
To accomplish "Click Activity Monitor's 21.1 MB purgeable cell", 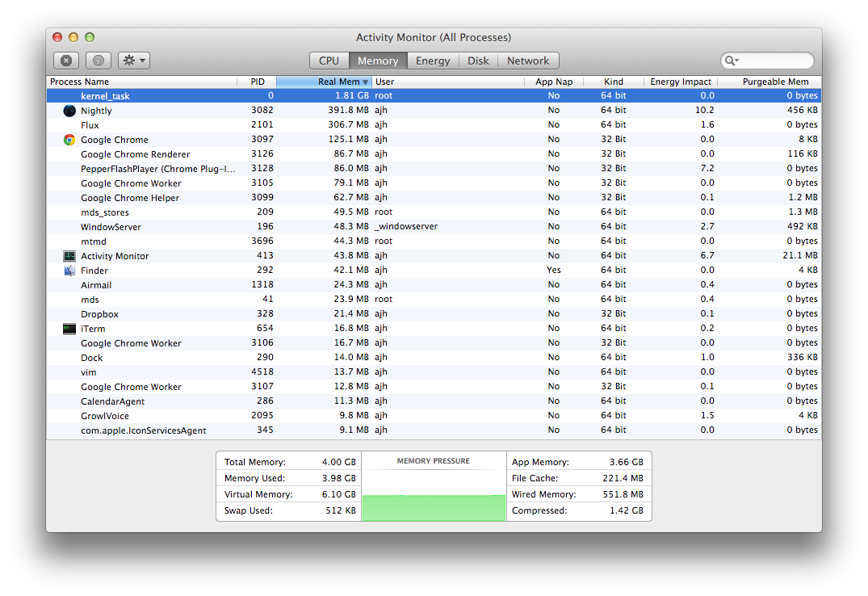I will click(800, 255).
